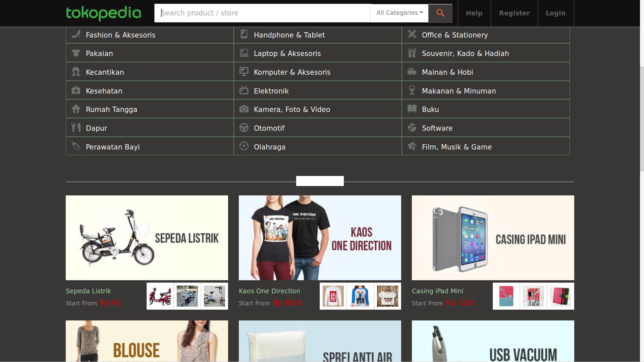Open the Sepeda Listrik banner image
This screenshot has width=644, height=362.
147,238
